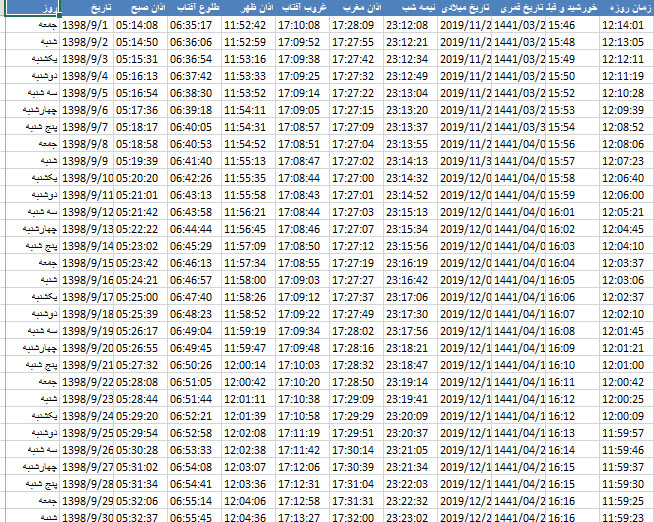
Task: Click fasting duration 11:59:57
Action: pyautogui.click(x=627, y=433)
